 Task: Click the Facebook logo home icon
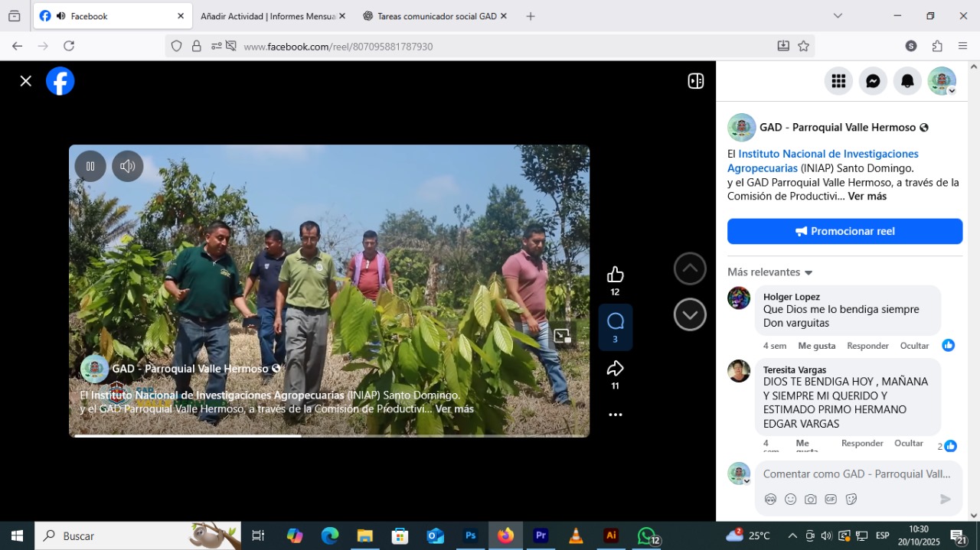coord(60,81)
